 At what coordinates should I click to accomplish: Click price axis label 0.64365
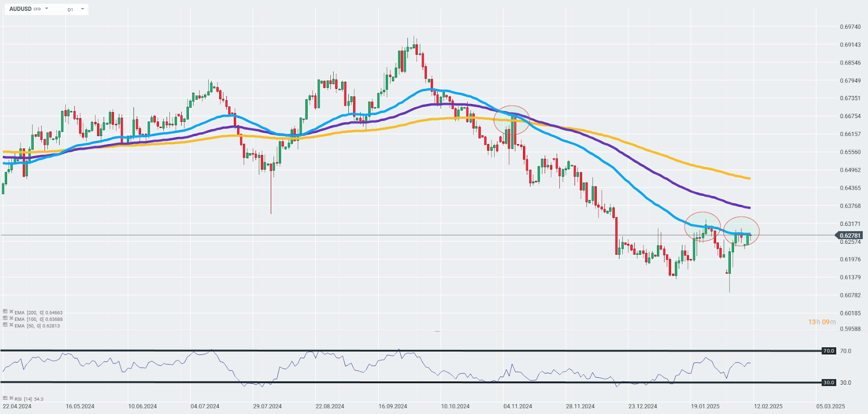click(x=850, y=188)
